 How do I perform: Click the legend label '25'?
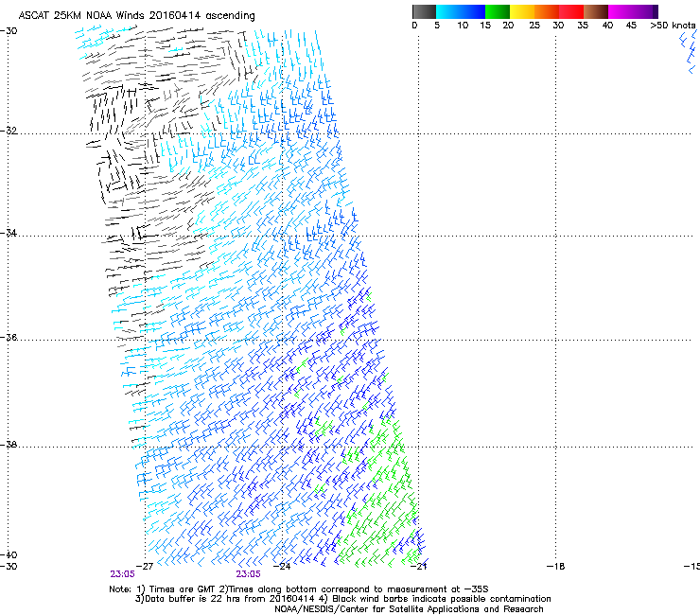pos(534,26)
